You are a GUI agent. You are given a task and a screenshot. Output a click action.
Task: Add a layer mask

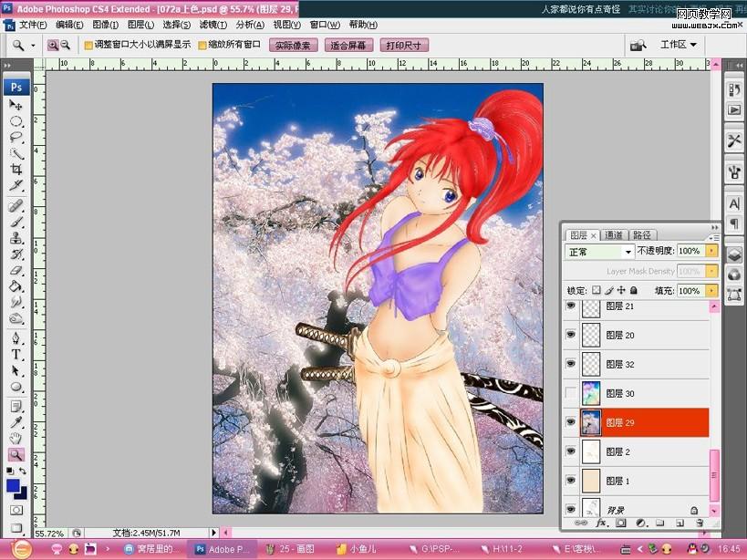621,523
